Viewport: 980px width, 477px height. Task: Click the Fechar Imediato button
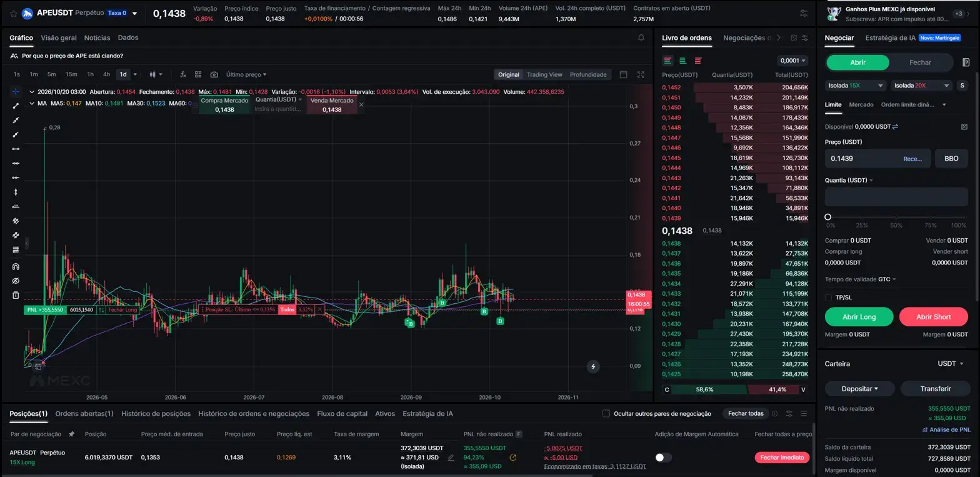point(782,458)
